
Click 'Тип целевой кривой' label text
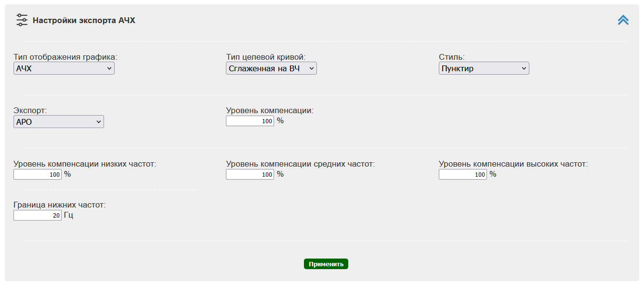click(x=266, y=57)
